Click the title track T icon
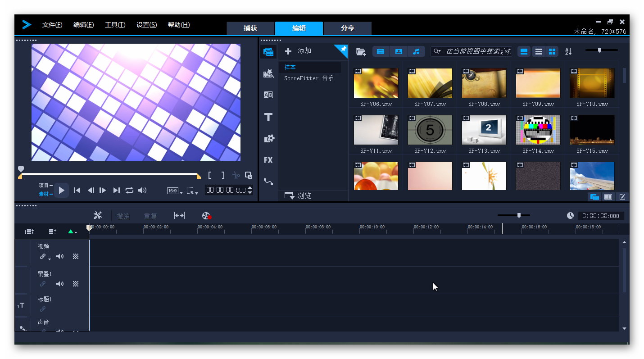 [21, 305]
